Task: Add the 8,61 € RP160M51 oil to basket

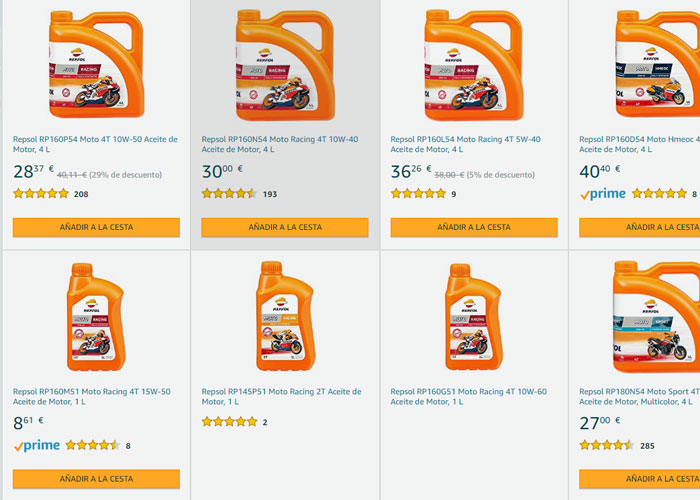Action: pyautogui.click(x=96, y=479)
